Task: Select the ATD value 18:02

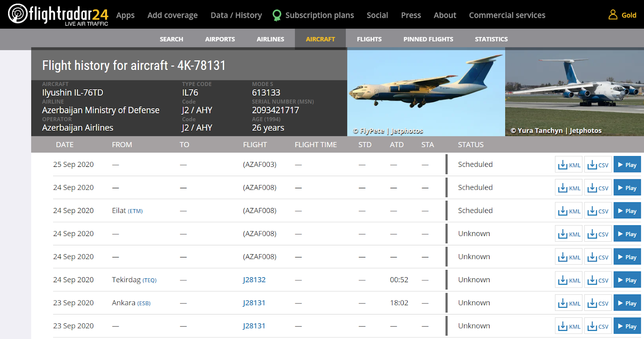Action: (x=399, y=303)
